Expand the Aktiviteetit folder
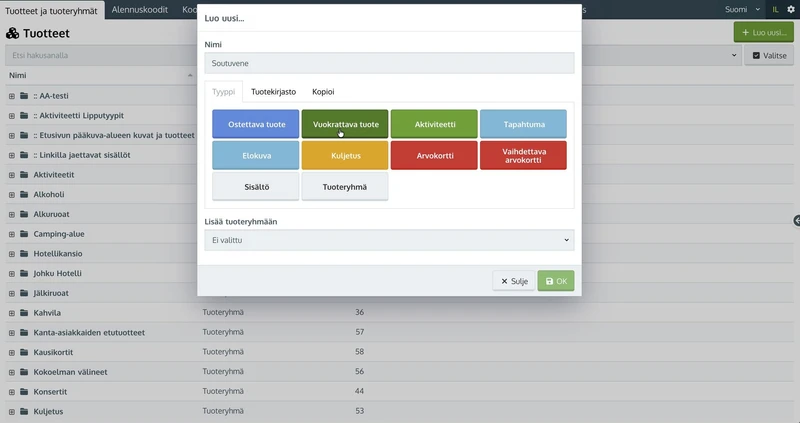The height and width of the screenshot is (423, 800). pos(12,175)
